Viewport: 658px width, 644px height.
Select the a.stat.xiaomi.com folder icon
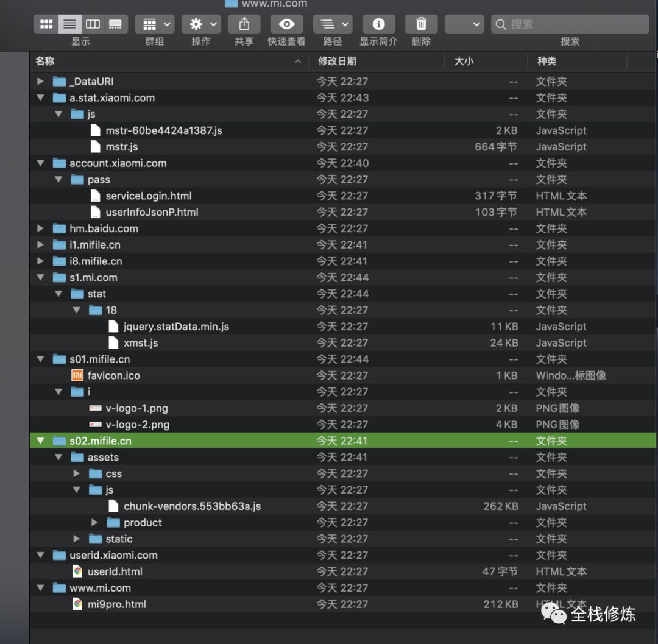click(x=59, y=97)
